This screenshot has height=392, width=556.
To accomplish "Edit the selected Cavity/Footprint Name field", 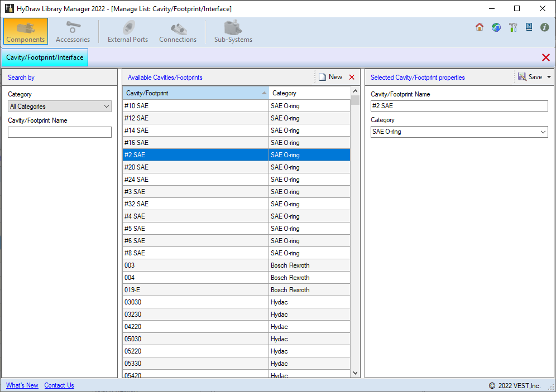I will pyautogui.click(x=459, y=106).
